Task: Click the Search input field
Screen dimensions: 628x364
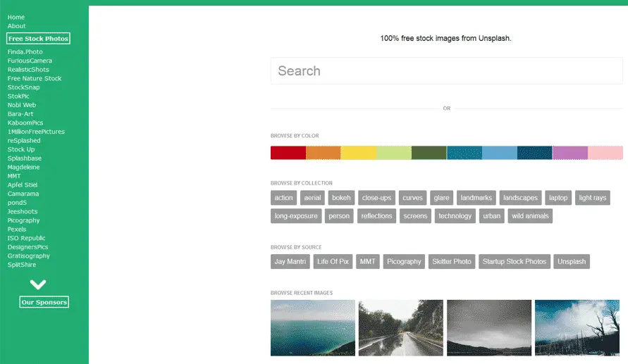Action: pos(447,71)
